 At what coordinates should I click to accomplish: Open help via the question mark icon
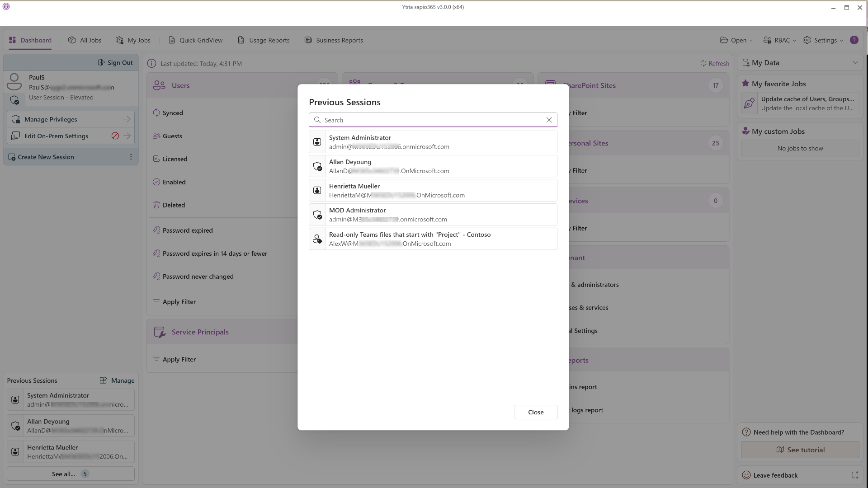(x=854, y=40)
